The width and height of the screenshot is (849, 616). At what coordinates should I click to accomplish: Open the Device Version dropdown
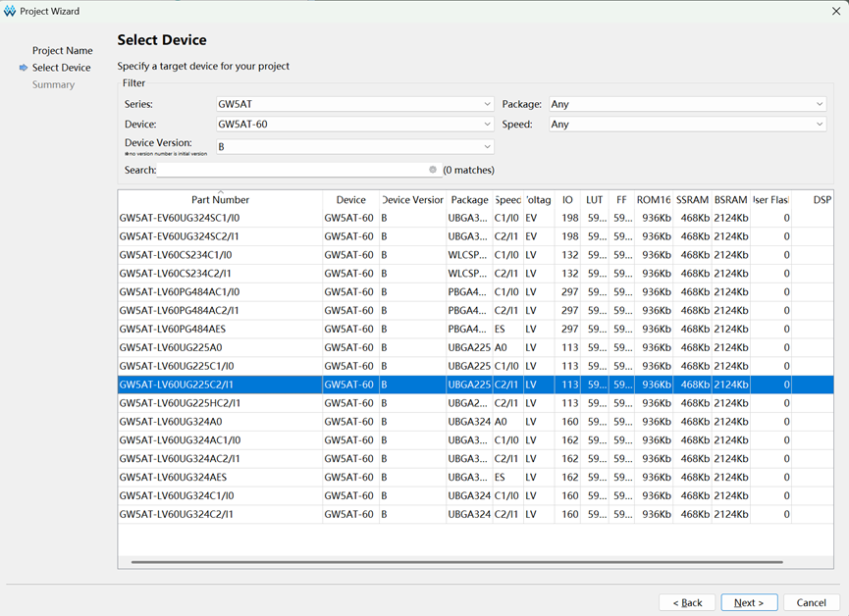pyautogui.click(x=354, y=147)
